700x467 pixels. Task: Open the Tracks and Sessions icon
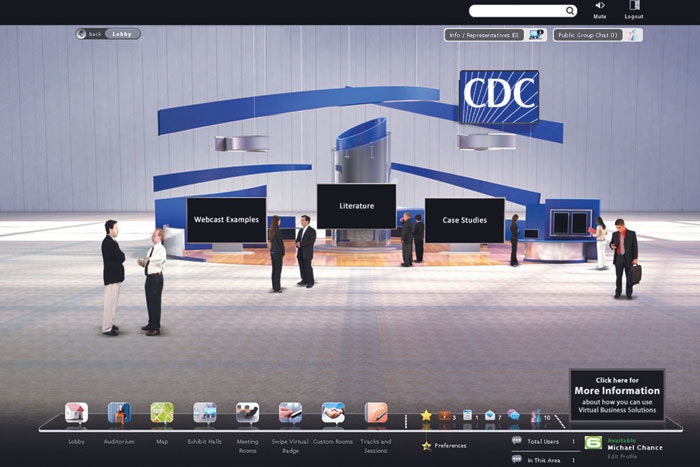tap(376, 413)
